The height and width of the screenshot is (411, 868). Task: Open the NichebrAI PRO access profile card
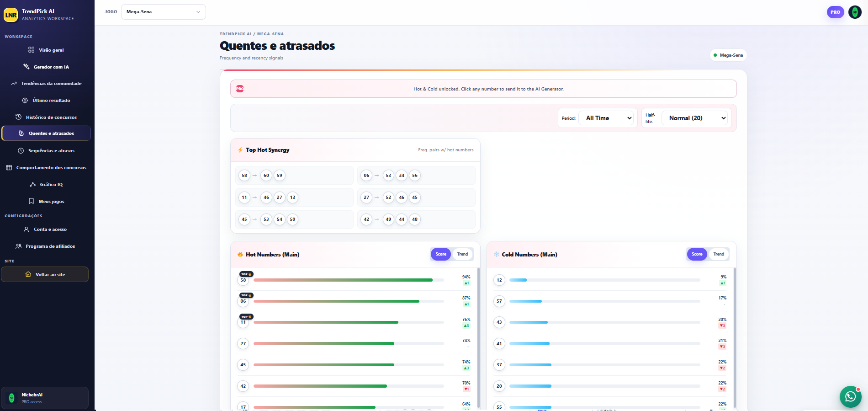[45, 398]
